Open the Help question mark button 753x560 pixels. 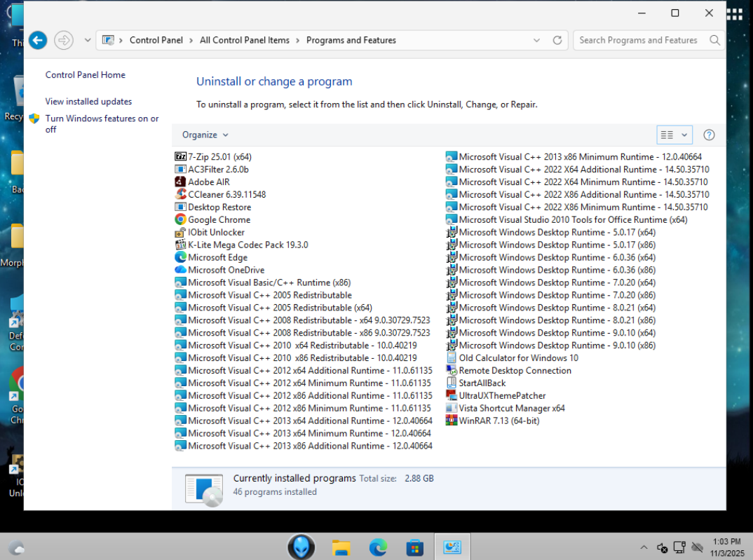[709, 135]
